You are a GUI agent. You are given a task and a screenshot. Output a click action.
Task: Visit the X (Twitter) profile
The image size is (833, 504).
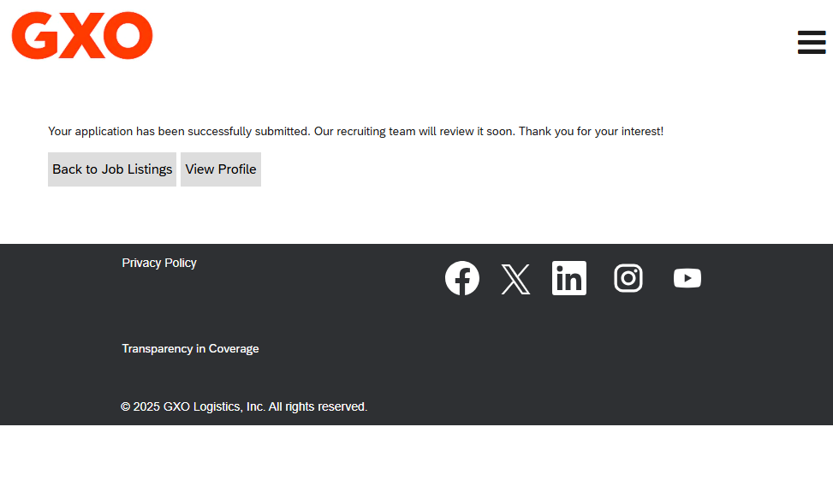tap(515, 279)
